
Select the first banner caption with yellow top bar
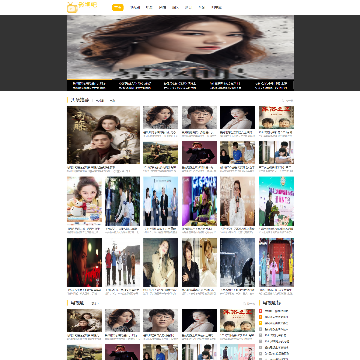(89, 85)
